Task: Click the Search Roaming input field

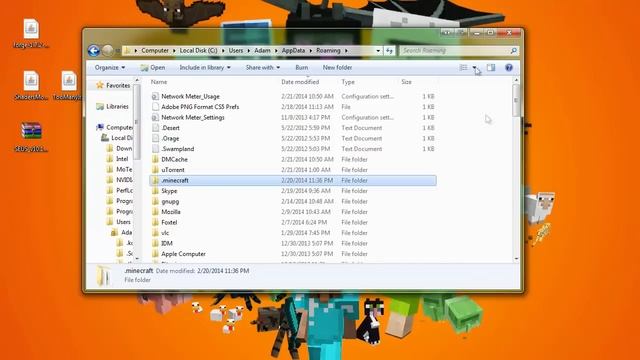Action: [x=454, y=51]
